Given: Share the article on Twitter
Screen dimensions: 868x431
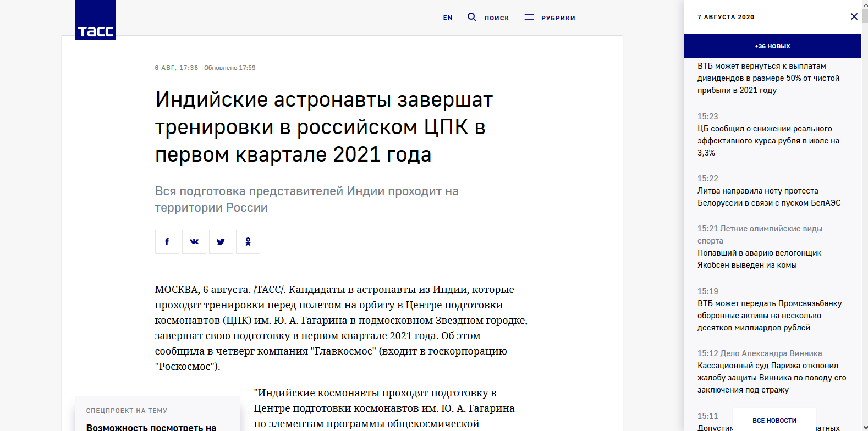Looking at the screenshot, I should (x=221, y=242).
